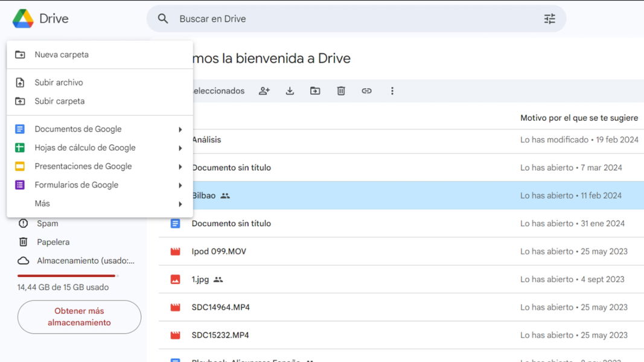Click the search magnifier icon
Screen dimensions: 644x362
click(x=163, y=19)
